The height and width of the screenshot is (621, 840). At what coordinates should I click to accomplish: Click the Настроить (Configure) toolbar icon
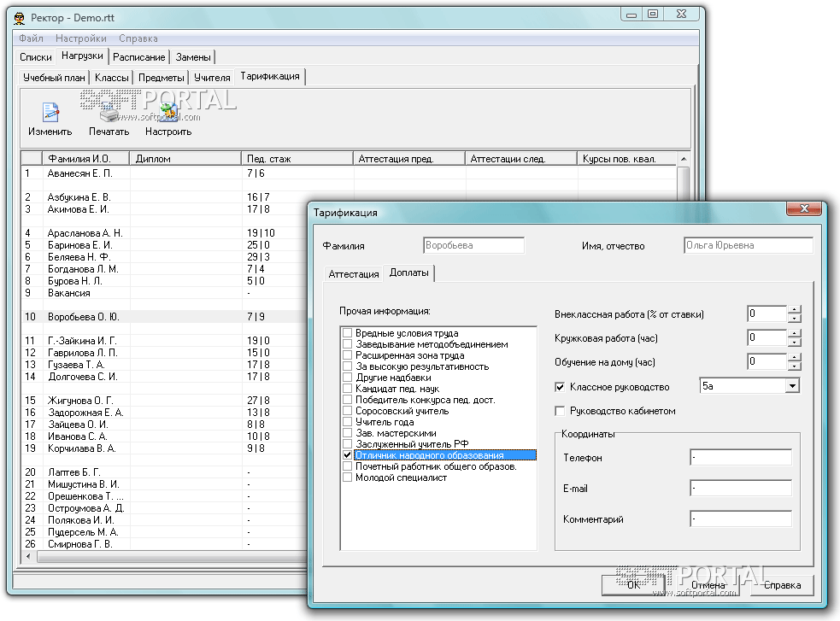[167, 113]
